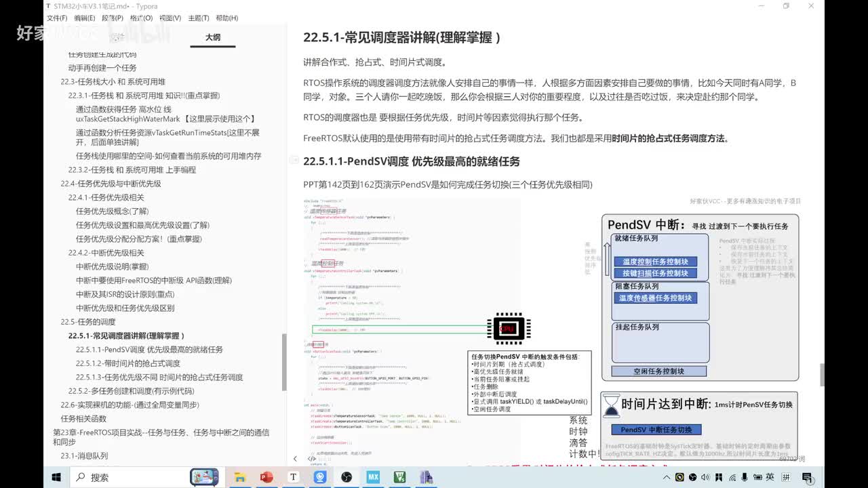Go to 通过函数分析任务资源vTaskGetRunTimeStats entry
Viewport: 868px width, 488px height.
167,138
